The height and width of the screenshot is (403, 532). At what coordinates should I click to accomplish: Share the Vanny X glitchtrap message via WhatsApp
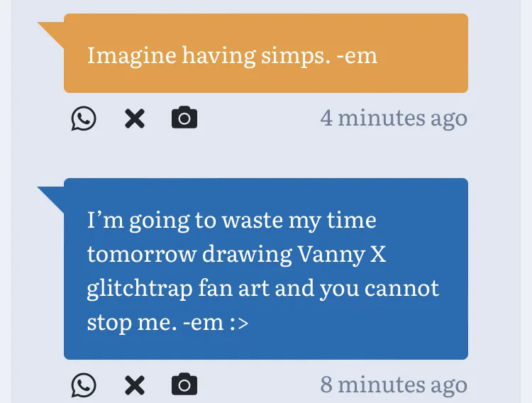84,385
